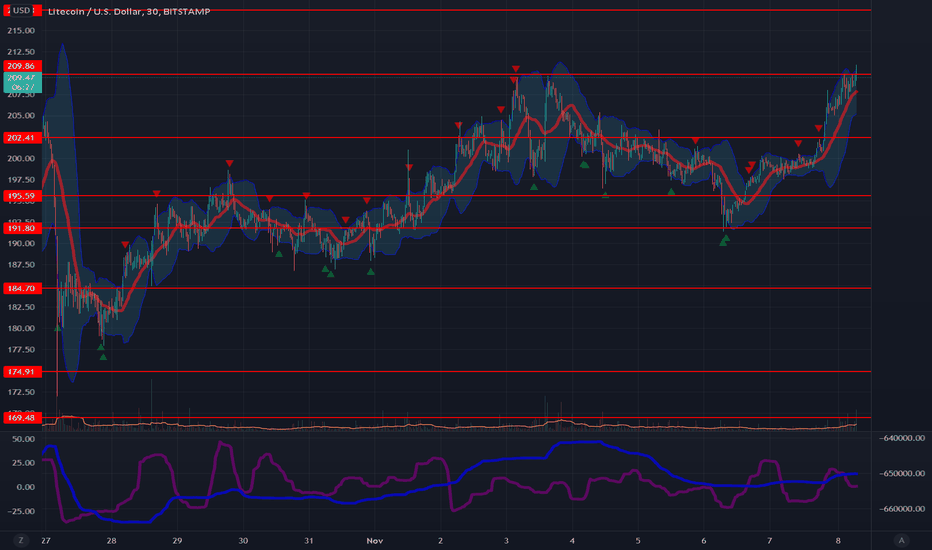Click the 209.86 horizontal line price label
This screenshot has height=550, width=932.
click(x=21, y=66)
